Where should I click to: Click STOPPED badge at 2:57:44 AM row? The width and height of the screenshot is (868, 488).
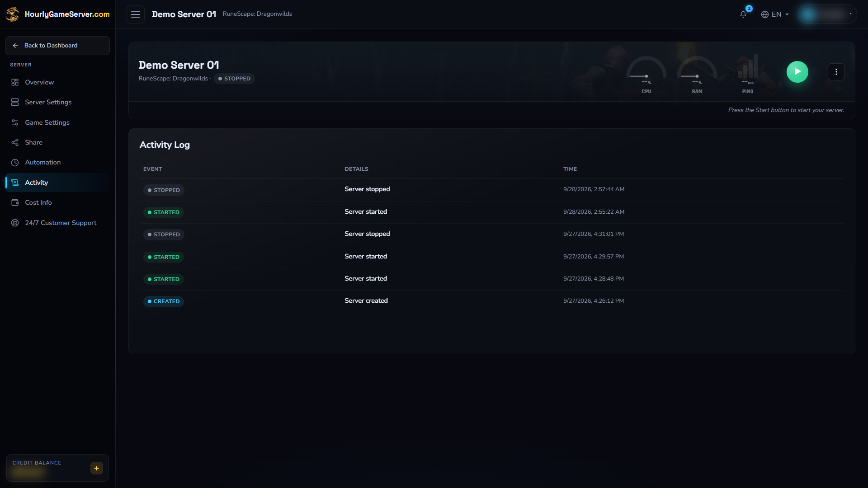point(164,190)
